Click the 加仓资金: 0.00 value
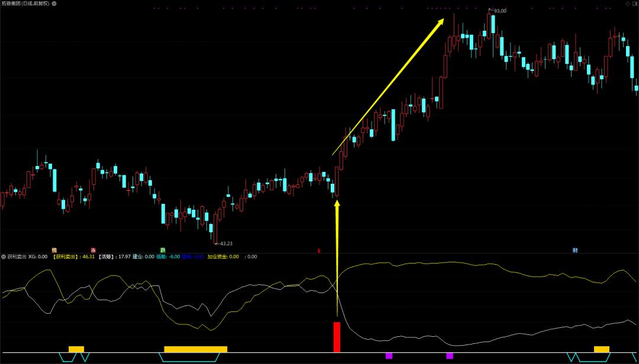The height and width of the screenshot is (364, 639). (223, 257)
